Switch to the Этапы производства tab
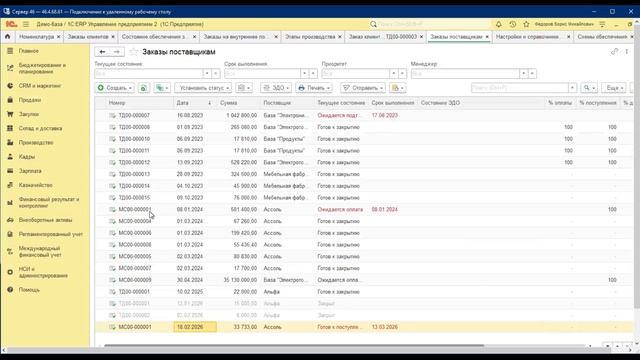The width and height of the screenshot is (640, 360). [310, 37]
